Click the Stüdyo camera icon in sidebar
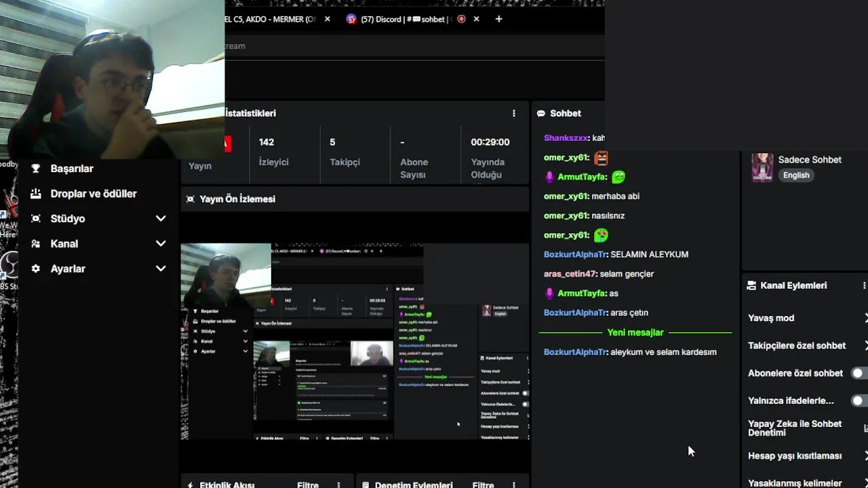 [36, 218]
